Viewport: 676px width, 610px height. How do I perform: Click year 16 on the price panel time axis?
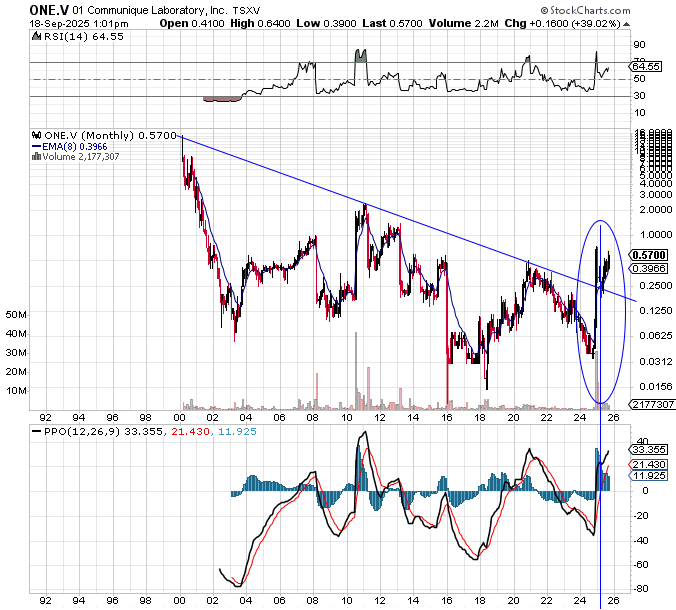pos(447,417)
